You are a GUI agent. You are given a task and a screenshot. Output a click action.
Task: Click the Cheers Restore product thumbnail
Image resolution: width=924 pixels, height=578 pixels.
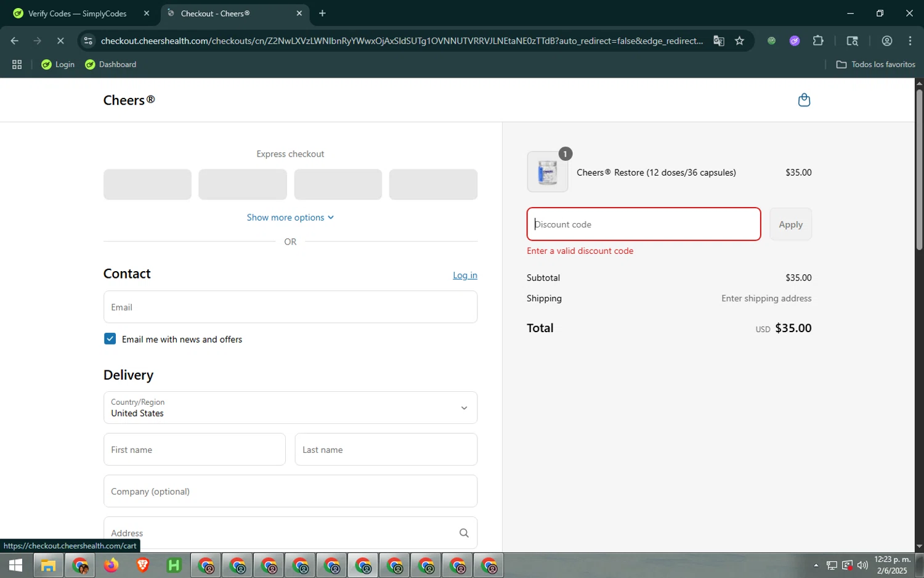(548, 172)
